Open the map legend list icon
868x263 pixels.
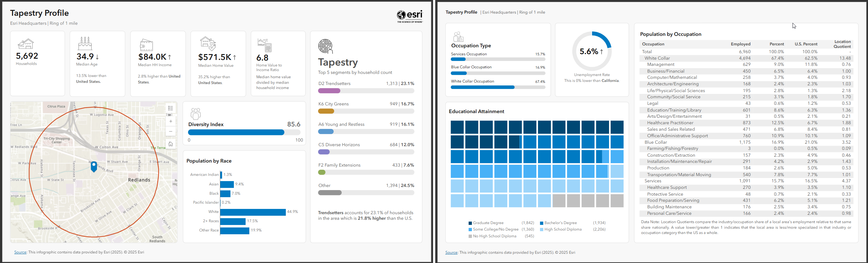(171, 108)
